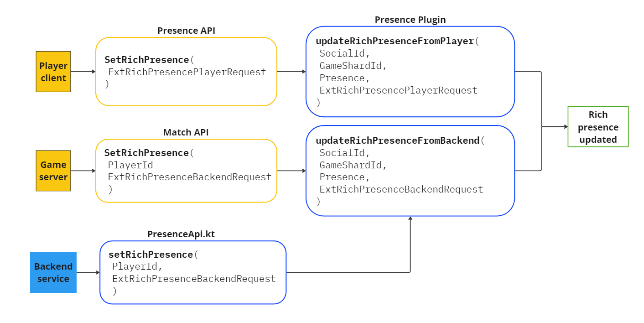Click SocialId parameter in updateRichPresenceFromPlayer box
The height and width of the screenshot is (323, 644).
pyautogui.click(x=345, y=53)
